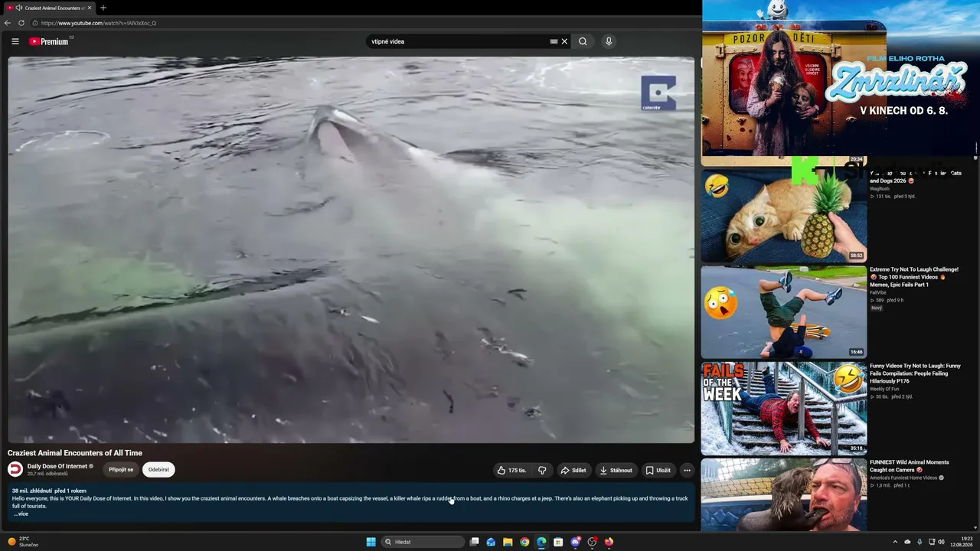Screen dimensions: 980x551
Task: Open 'Funny Videos Try Not to Laugh' title
Action: pyautogui.click(x=915, y=373)
